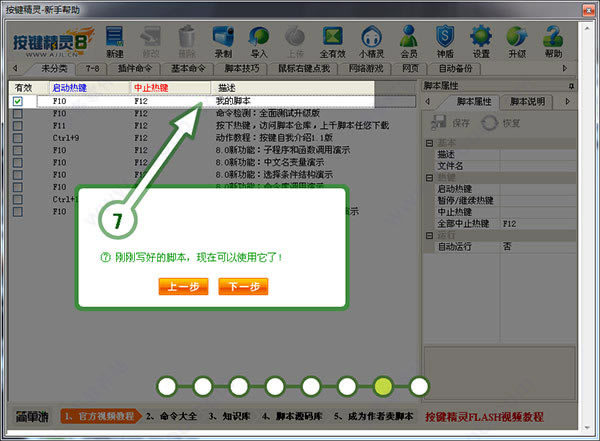This screenshot has width=600, height=441.
Task: Click the 全部中止热键 F12 value field
Action: 538,224
